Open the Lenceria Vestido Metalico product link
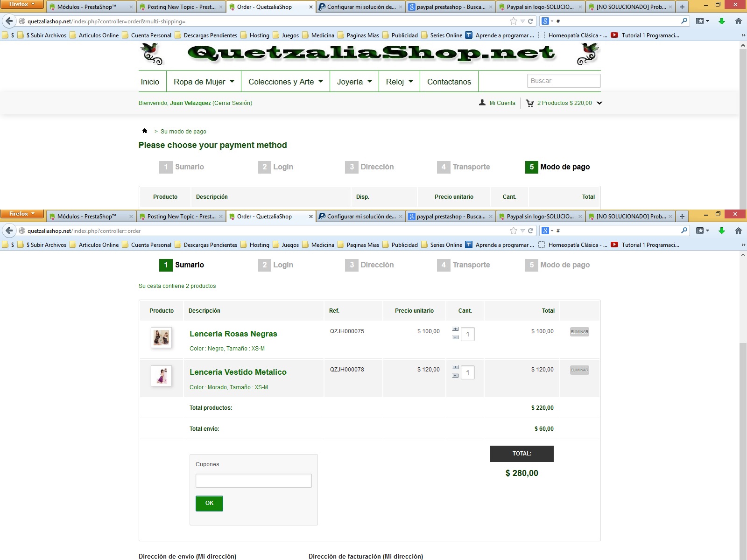 pyautogui.click(x=238, y=372)
